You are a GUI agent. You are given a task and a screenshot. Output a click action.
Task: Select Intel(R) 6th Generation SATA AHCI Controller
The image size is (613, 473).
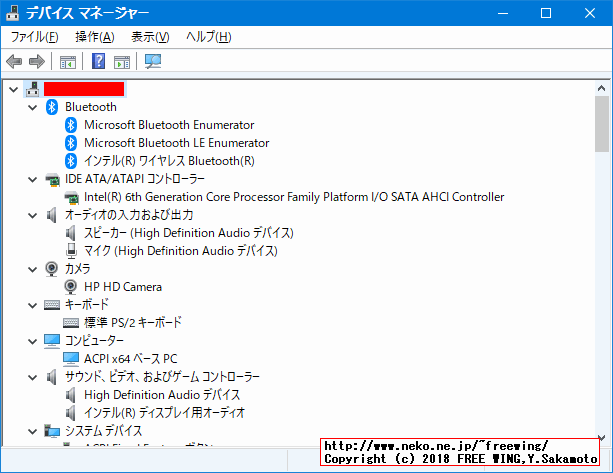[x=294, y=197]
